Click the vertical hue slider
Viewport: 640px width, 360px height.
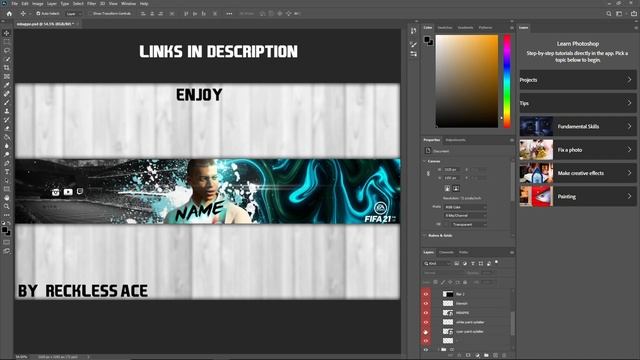(507, 81)
